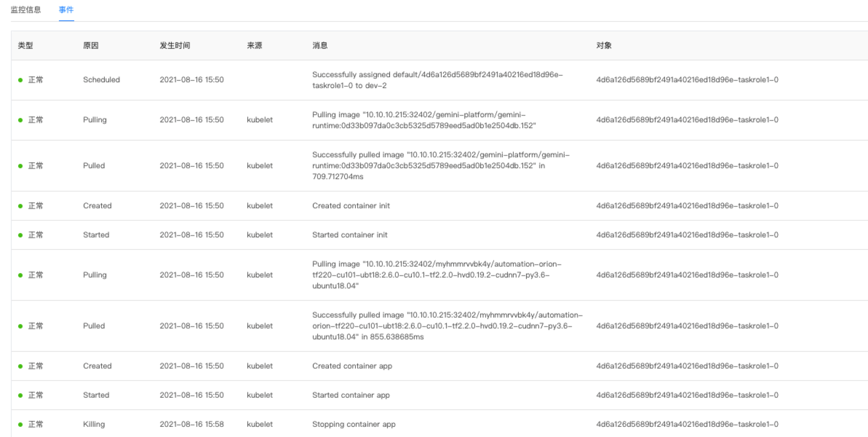The height and width of the screenshot is (437, 868).
Task: Click the timestamp in the Created container app row
Action: click(192, 366)
